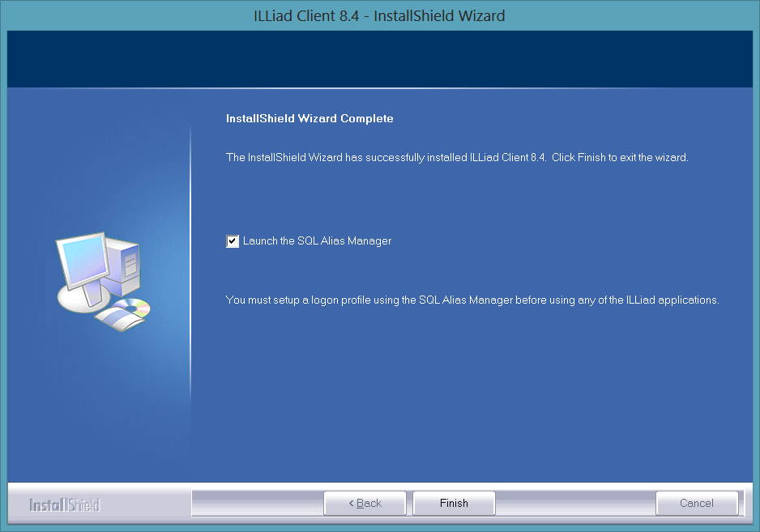Click the InstallShield logo at bottom left
The width and height of the screenshot is (760, 532).
pyautogui.click(x=64, y=504)
